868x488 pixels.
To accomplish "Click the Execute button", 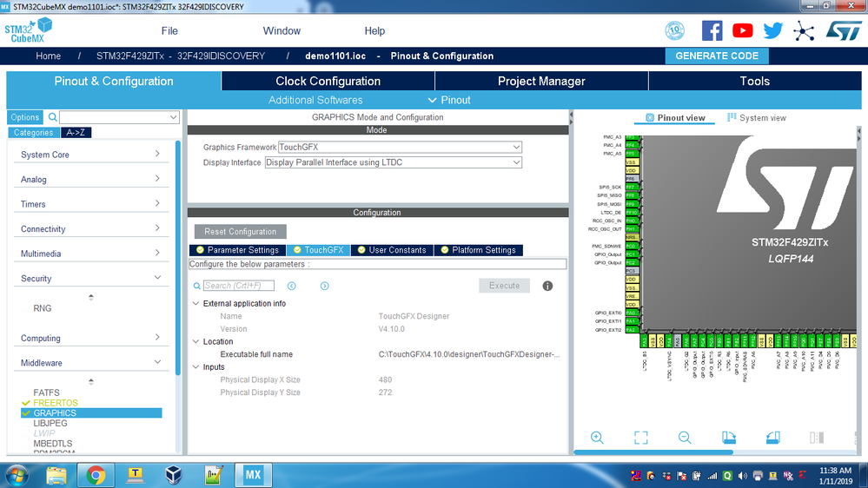I will tap(504, 286).
